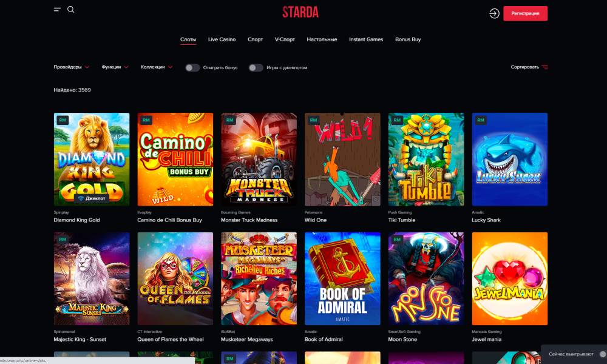Click the Регистрация button
Screen dimensions: 607x364
pos(525,13)
